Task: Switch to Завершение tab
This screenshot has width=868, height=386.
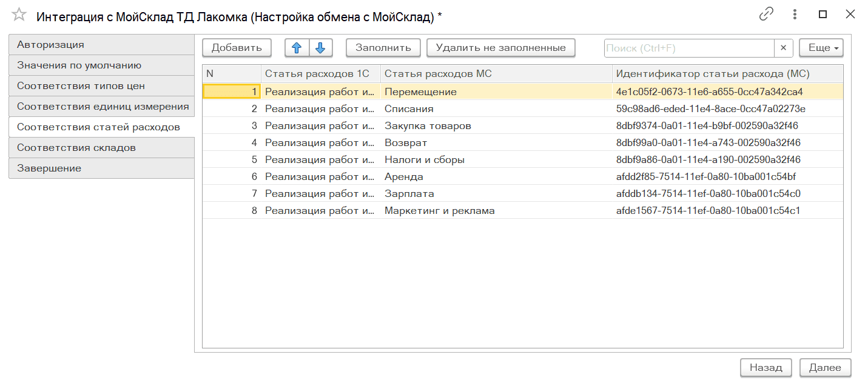Action: click(x=101, y=168)
